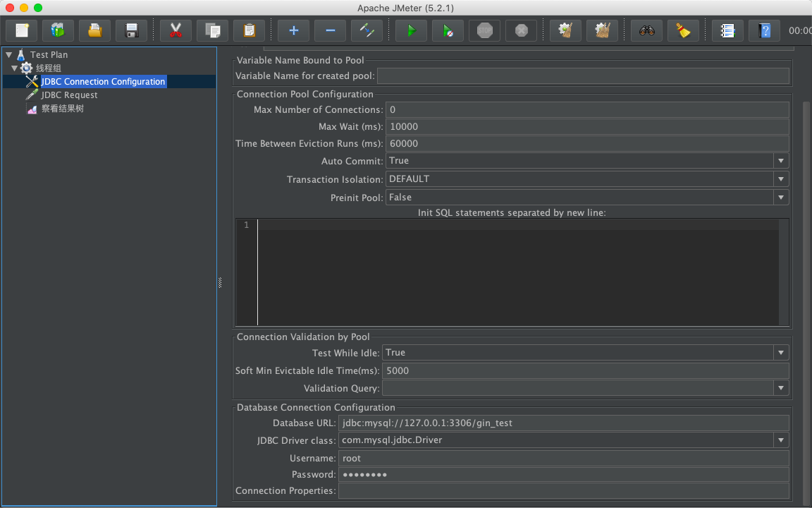Screen dimensions: 812x508
Task: Click the Open file folder icon
Action: (94, 30)
